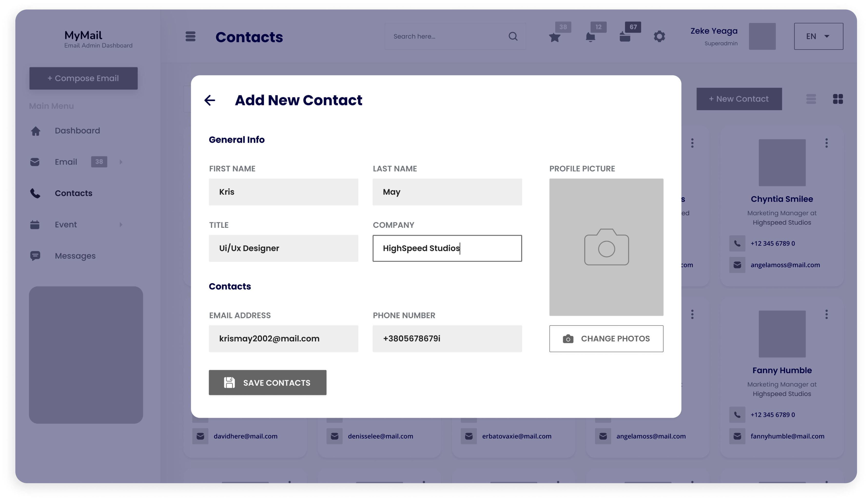The image size is (868, 500).
Task: Click mail icon on Chyntia Smilee card
Action: click(737, 265)
